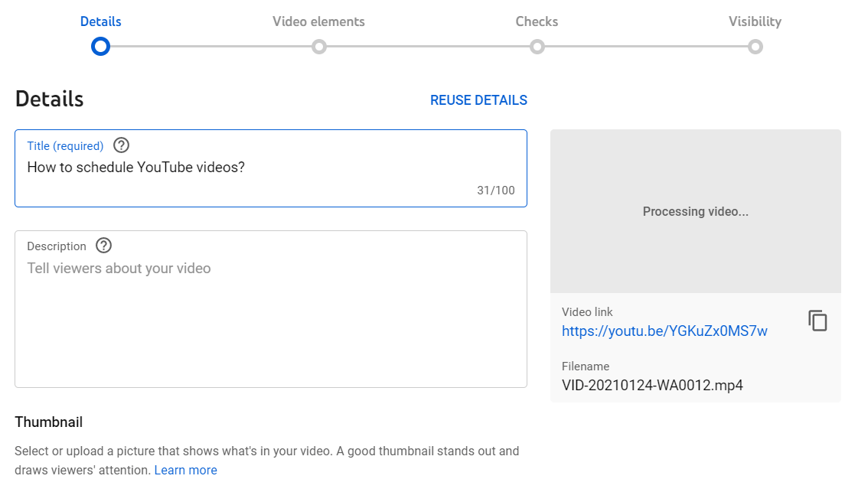Jump to the Video elements step circle
Viewport: 868px width, 479px height.
(319, 47)
